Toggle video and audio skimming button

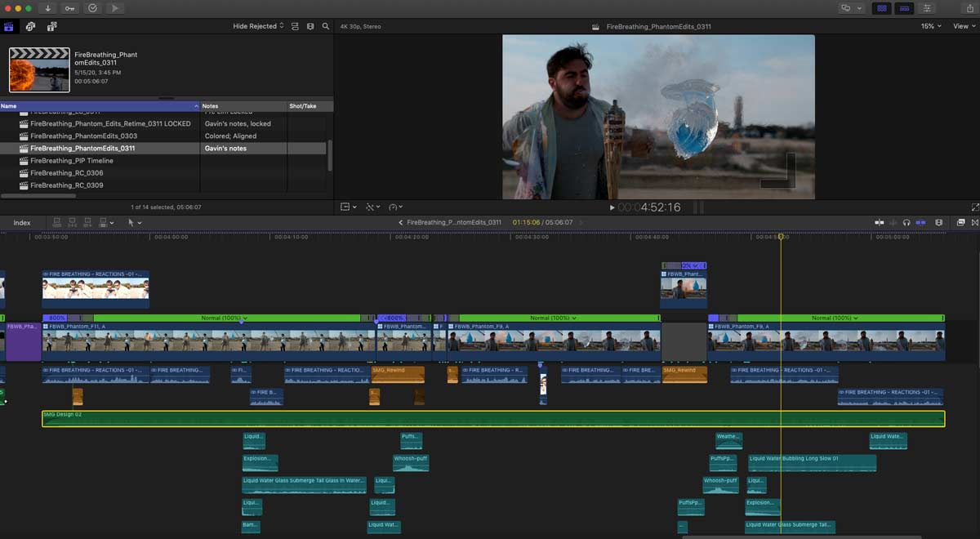(880, 222)
